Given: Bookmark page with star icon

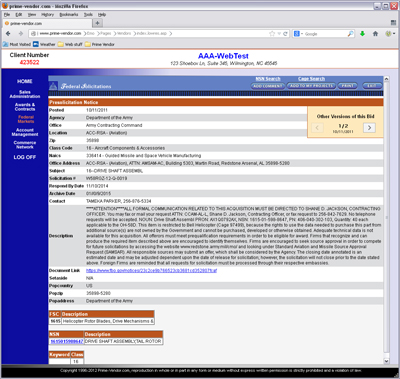Looking at the screenshot, I should click(272, 34).
